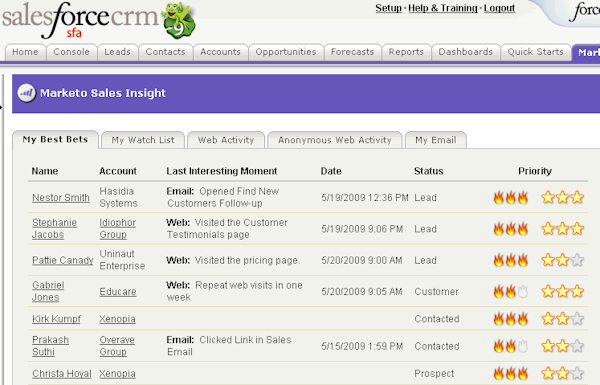Open the Dashboards navigation tab
The image size is (600, 385).
[466, 52]
